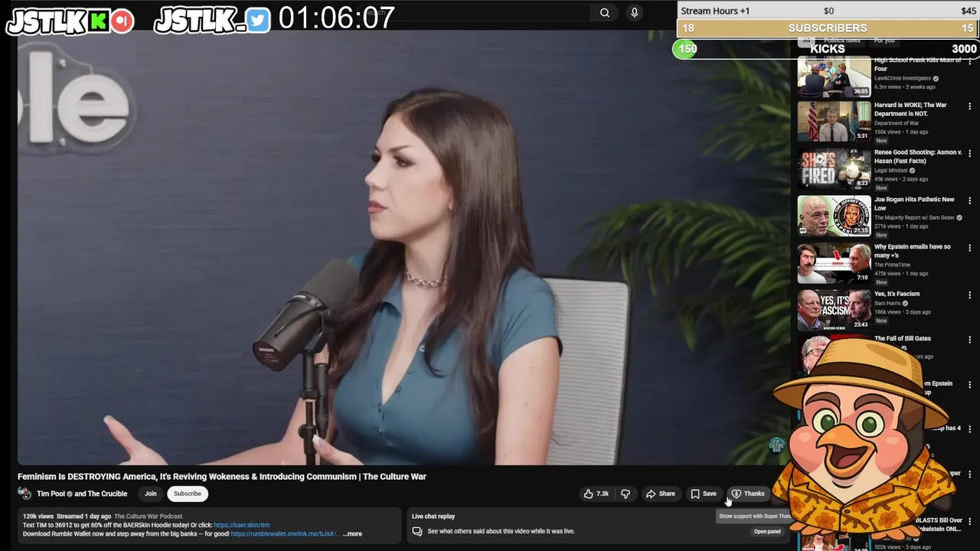Click 'The Culture War Podcast' text in description

coord(149,517)
